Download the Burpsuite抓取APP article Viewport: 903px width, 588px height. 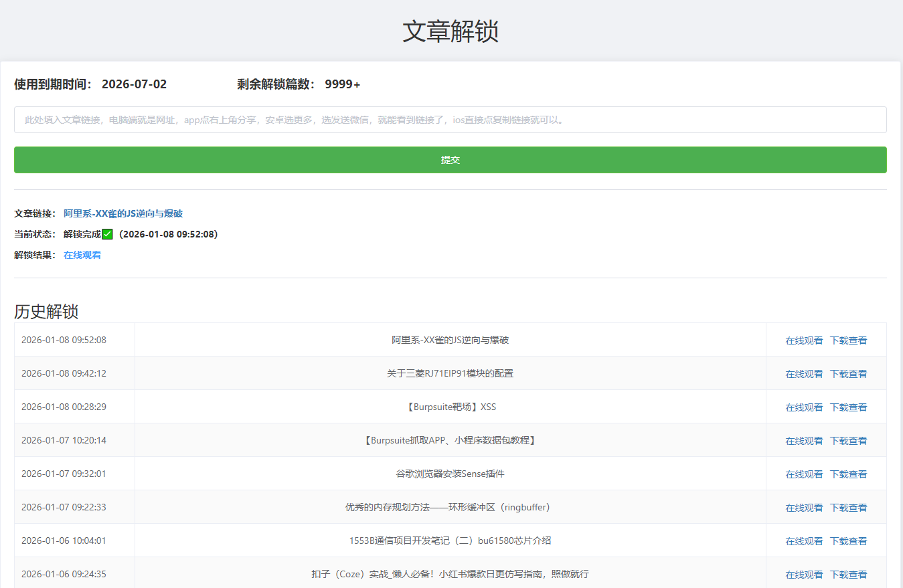pyautogui.click(x=848, y=441)
